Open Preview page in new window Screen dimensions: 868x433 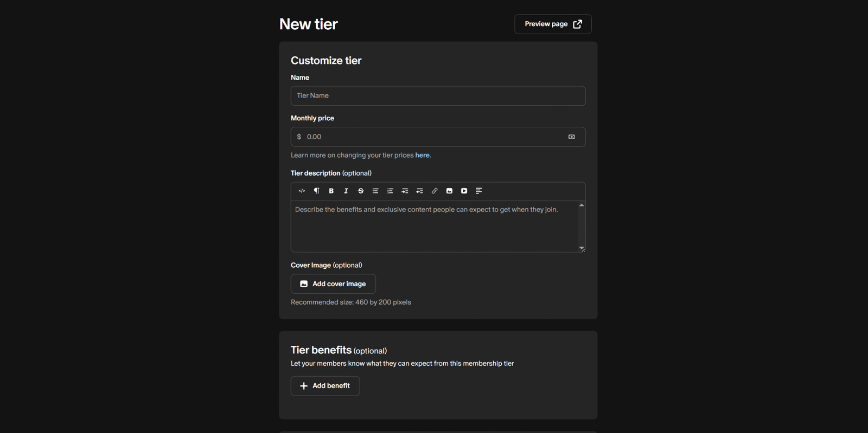[x=553, y=24]
